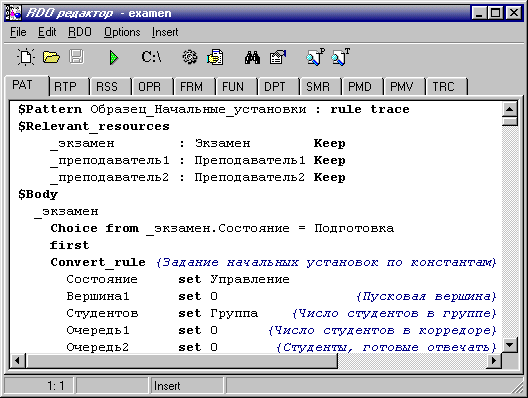
Task: Close the RDO editor window
Action: (514, 13)
